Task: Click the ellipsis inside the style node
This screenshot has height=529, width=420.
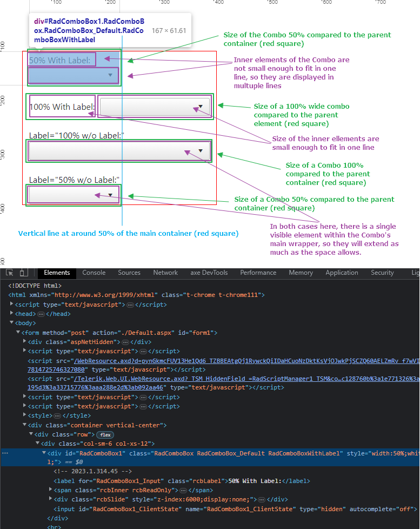Action: (x=57, y=415)
